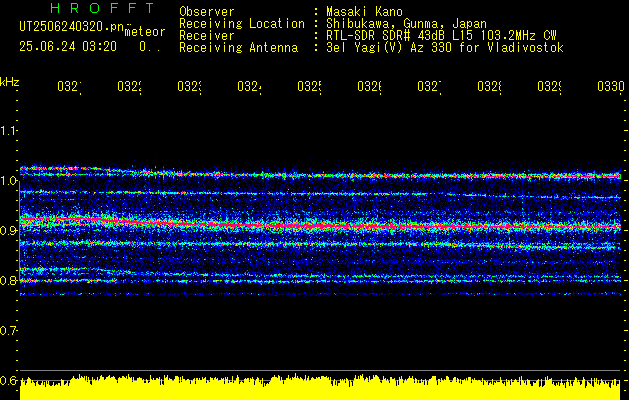Click the yellow signal level graph
Image resolution: width=629 pixels, height=400 pixels.
(320, 388)
